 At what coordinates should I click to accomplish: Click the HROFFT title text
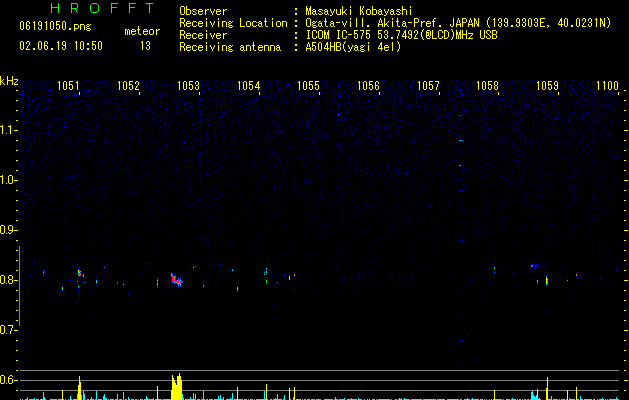103,8
